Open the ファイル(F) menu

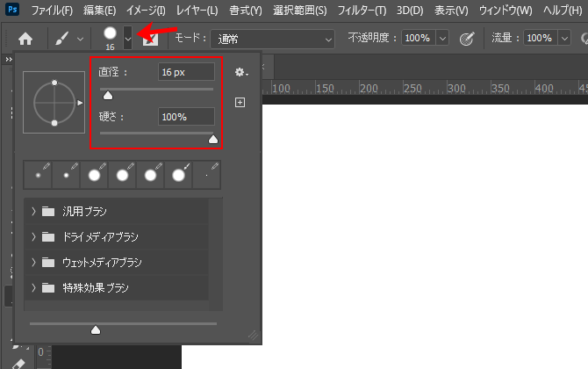pyautogui.click(x=52, y=11)
